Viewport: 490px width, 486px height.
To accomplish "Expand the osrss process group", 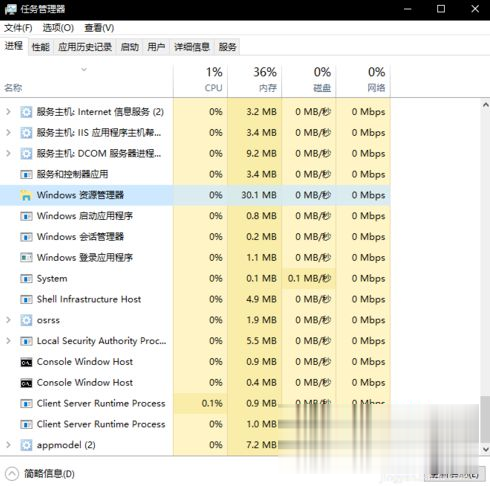I will point(8,320).
